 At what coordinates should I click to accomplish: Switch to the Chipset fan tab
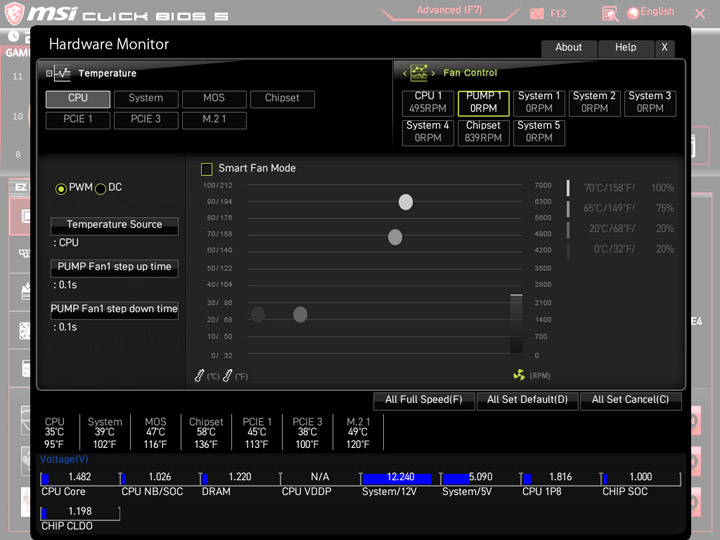point(484,132)
